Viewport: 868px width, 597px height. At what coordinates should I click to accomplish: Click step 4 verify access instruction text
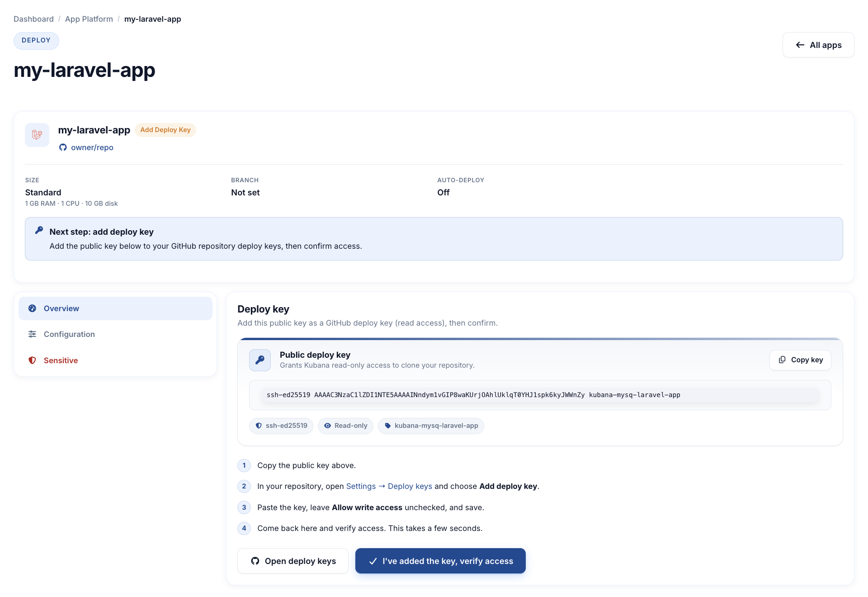pos(370,528)
